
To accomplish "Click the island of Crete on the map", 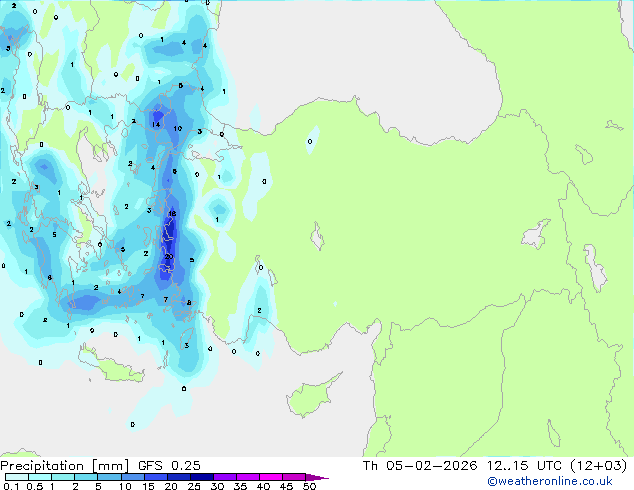I will click(x=111, y=366).
